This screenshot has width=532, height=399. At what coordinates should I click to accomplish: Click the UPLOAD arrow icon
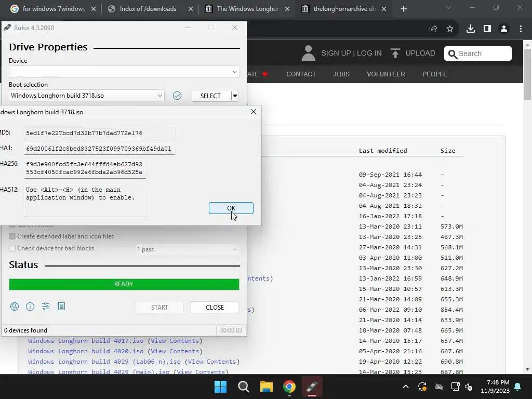[395, 54]
